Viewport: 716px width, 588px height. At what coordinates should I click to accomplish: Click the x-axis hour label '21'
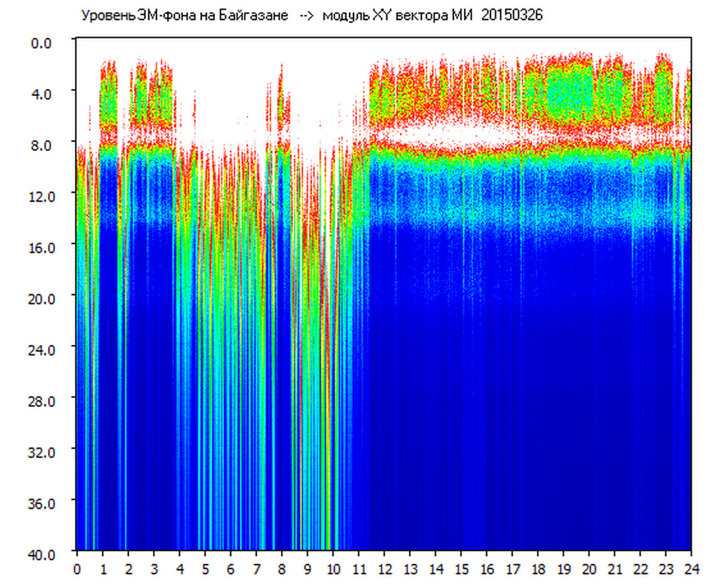tap(615, 569)
